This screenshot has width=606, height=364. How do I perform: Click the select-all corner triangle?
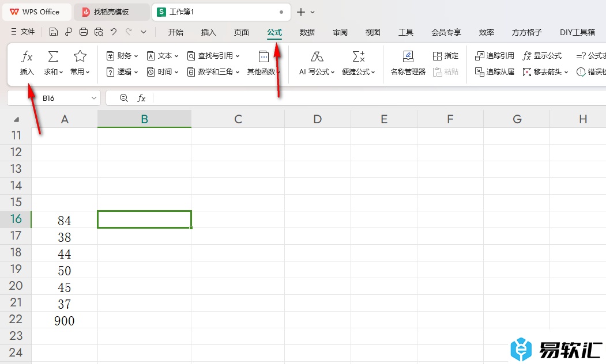(16, 119)
